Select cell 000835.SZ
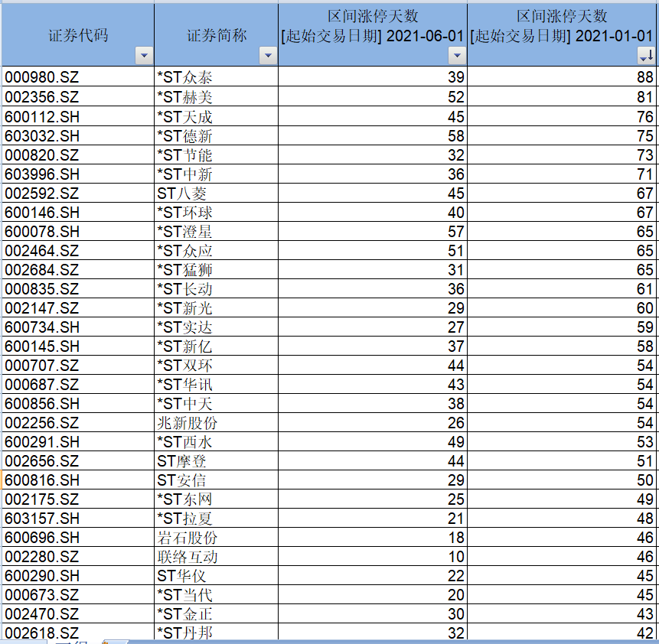 tap(78, 288)
